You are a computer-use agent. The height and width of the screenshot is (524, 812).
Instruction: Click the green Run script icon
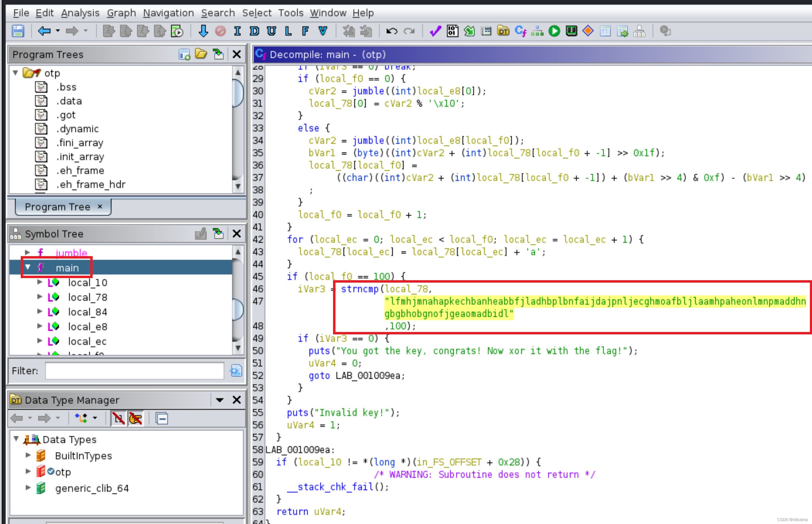[x=554, y=31]
